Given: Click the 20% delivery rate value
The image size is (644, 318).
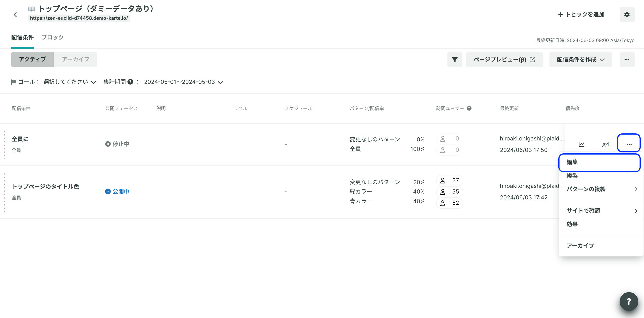Looking at the screenshot, I should click(419, 182).
